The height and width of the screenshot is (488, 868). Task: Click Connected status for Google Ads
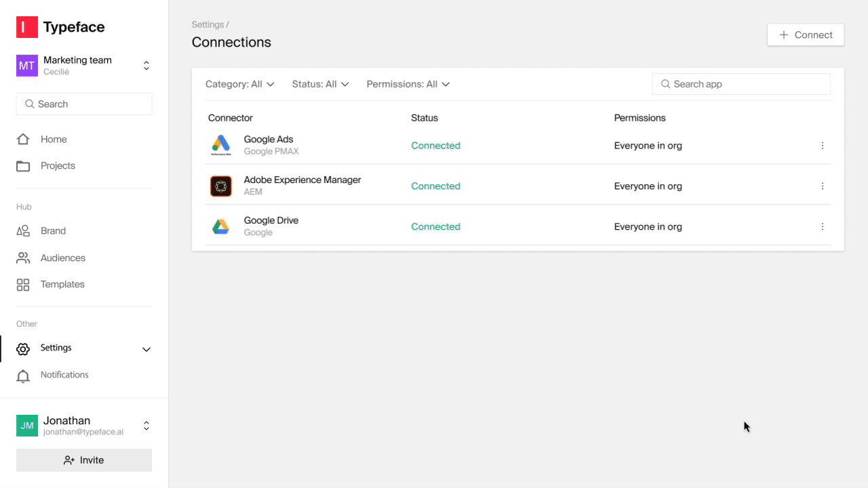436,146
